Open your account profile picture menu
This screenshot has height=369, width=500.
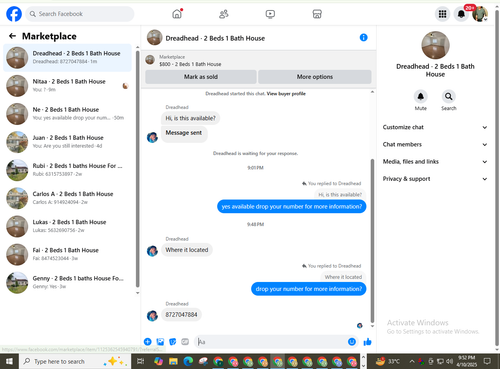coord(480,14)
